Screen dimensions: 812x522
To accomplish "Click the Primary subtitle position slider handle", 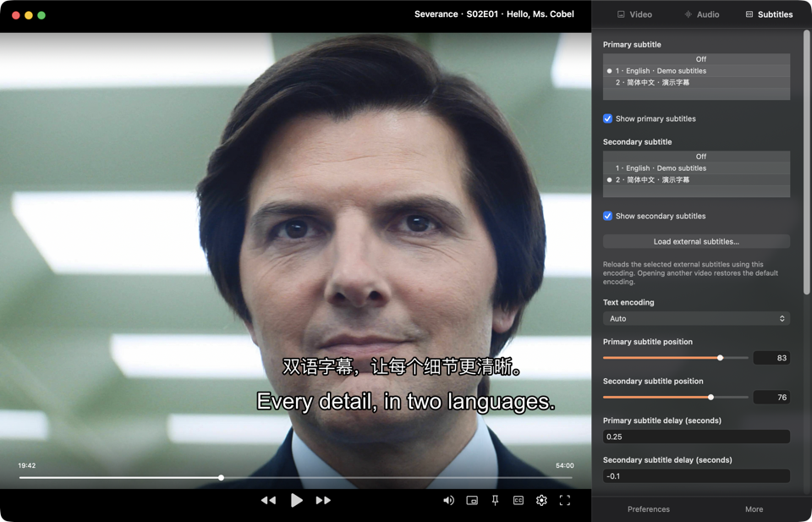I will click(721, 358).
